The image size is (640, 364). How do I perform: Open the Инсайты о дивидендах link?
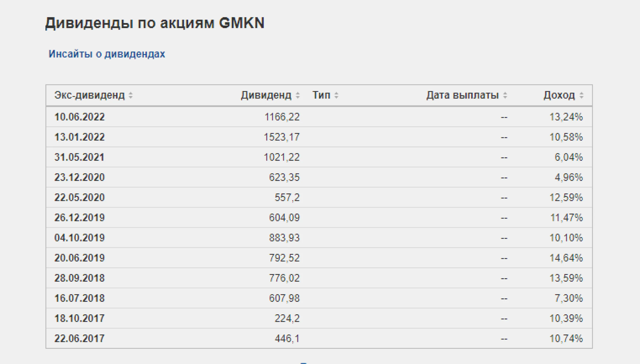coord(107,54)
